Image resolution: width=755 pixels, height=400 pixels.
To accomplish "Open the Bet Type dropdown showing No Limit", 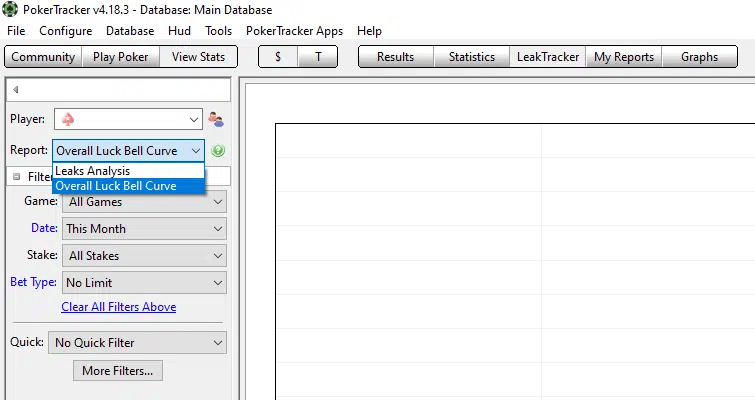I will [x=144, y=283].
